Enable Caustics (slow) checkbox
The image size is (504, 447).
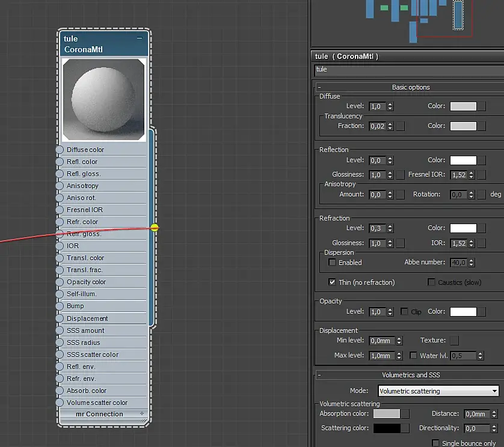coord(431,282)
